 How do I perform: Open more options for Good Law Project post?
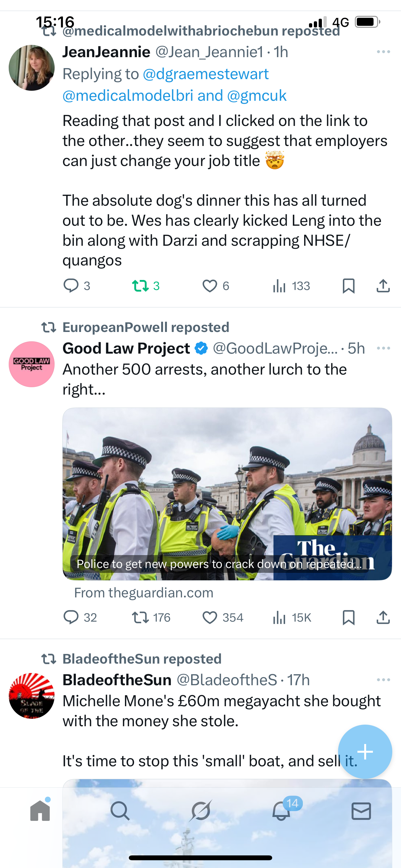coord(383,348)
